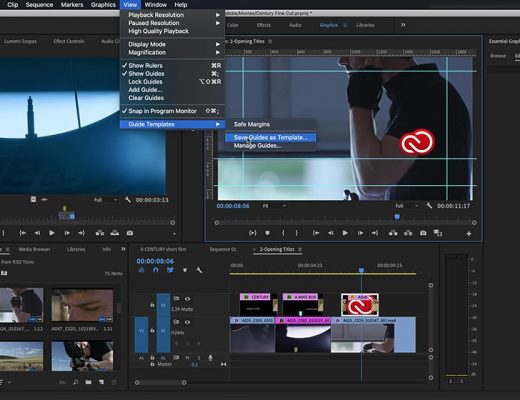This screenshot has height=400, width=520.
Task: Open Source Monitor Full resolution dropdown
Action: pyautogui.click(x=105, y=200)
